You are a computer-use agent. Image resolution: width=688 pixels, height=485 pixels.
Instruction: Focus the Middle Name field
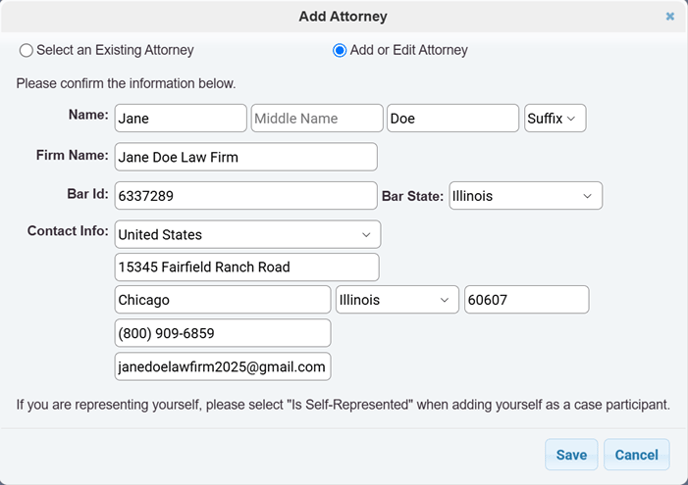pos(317,118)
